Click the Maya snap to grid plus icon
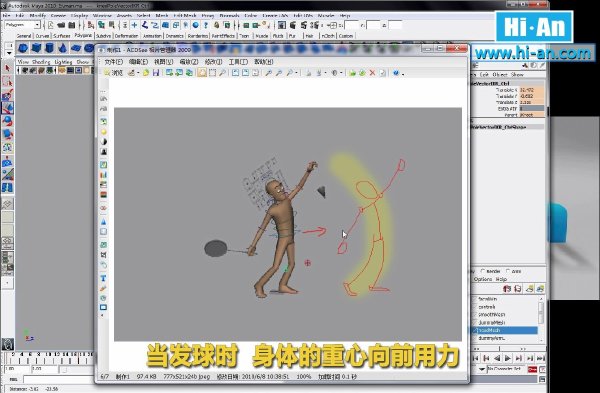This screenshot has height=393, width=600. click(x=134, y=25)
